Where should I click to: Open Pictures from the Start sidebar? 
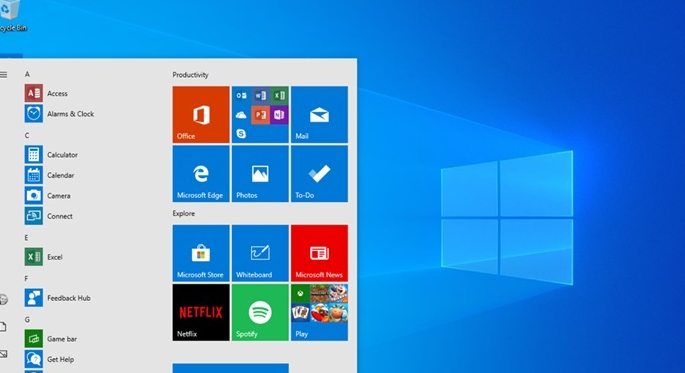point(3,354)
